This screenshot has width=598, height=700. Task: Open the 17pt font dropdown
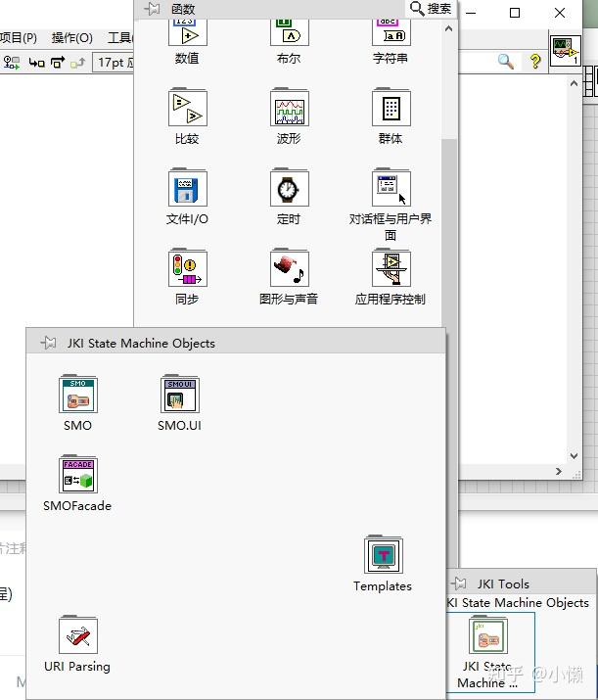[114, 62]
